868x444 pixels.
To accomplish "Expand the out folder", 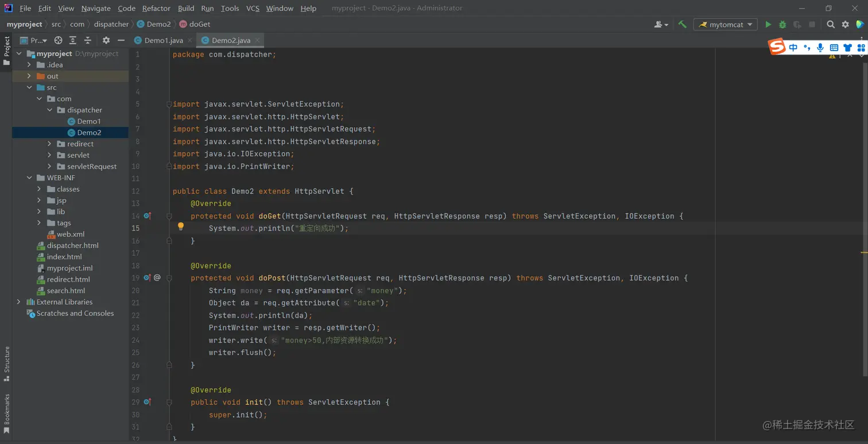I will [29, 76].
